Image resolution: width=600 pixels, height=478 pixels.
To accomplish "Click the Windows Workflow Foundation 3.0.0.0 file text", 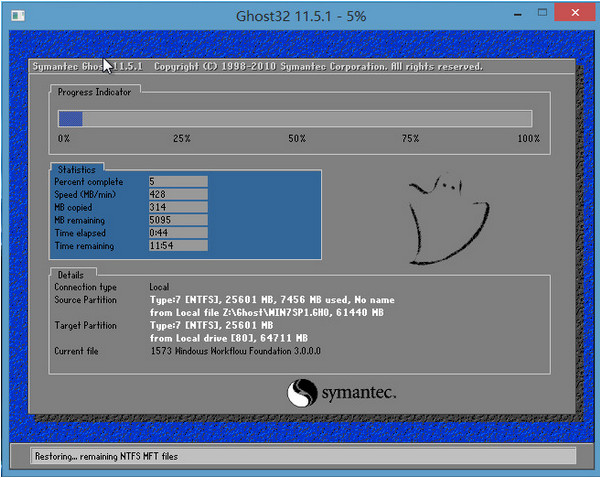I will 236,351.
